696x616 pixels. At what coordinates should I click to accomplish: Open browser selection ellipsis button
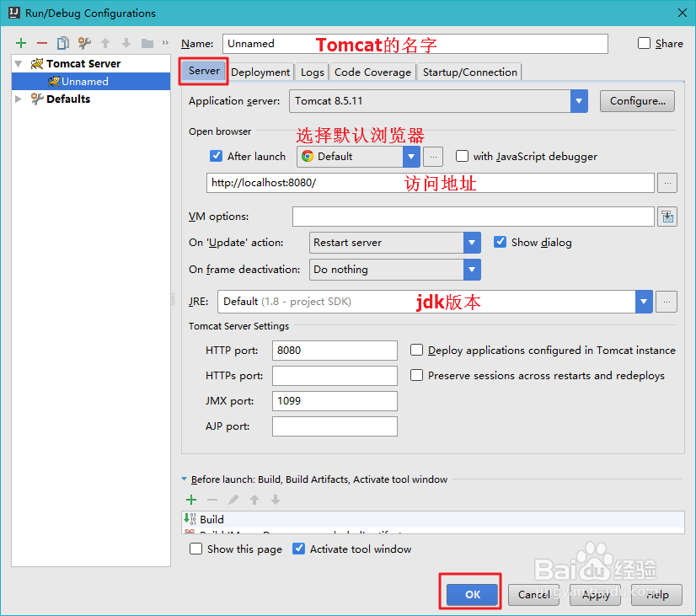433,157
